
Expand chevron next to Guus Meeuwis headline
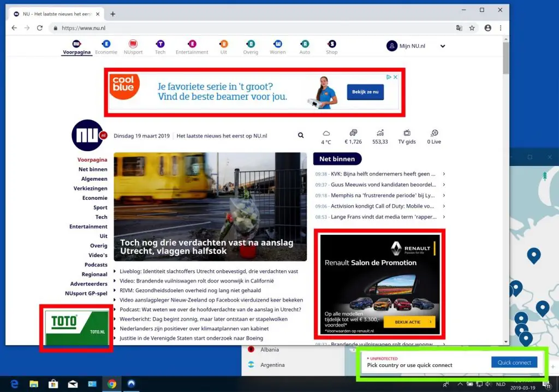[x=444, y=185]
